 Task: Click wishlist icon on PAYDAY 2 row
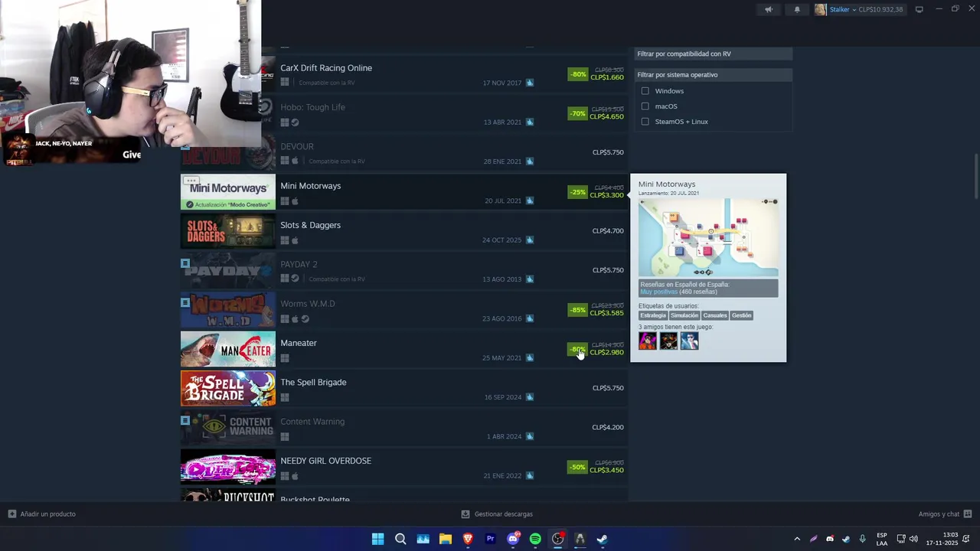(529, 279)
